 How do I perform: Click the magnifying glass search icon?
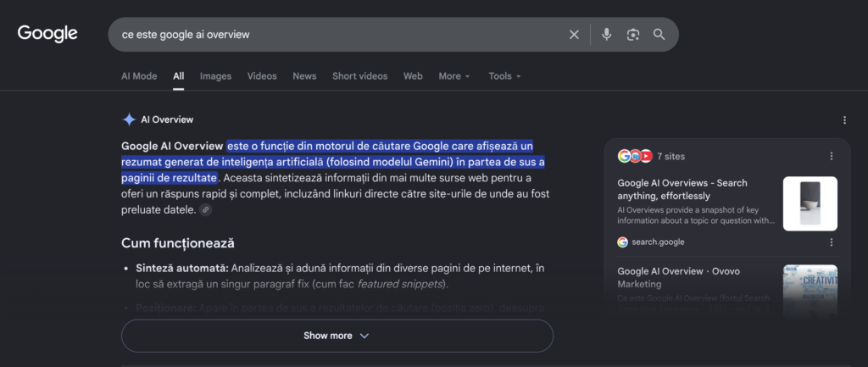coord(659,34)
